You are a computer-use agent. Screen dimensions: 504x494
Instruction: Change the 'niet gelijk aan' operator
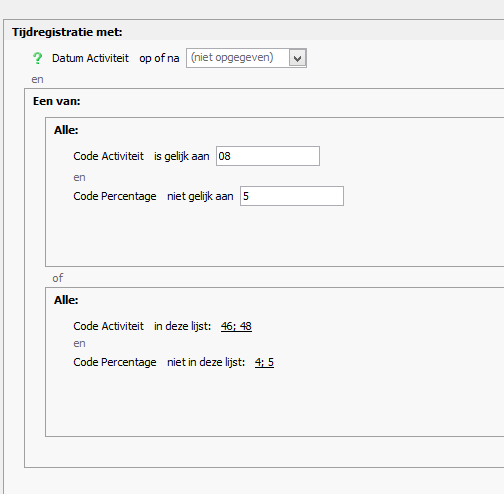(x=200, y=196)
